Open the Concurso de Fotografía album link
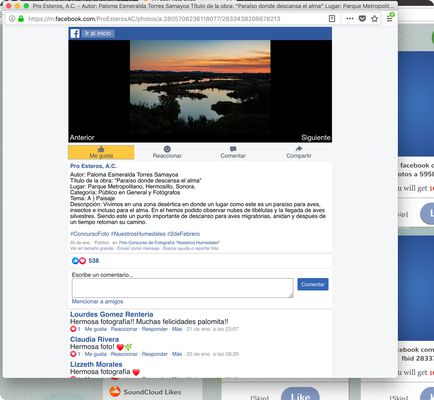Screen dimensions: 434x400 [169, 243]
